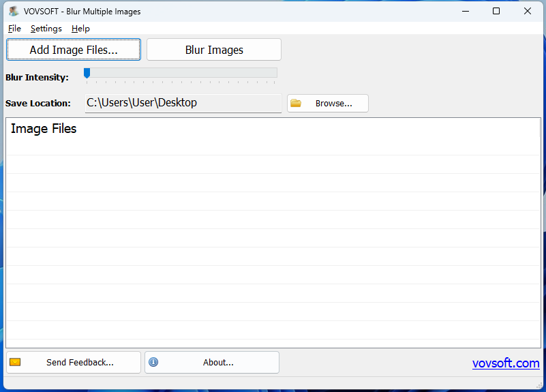Viewport: 546px width, 392px height.
Task: Click the Blur Intensity label
Action: [x=37, y=77]
